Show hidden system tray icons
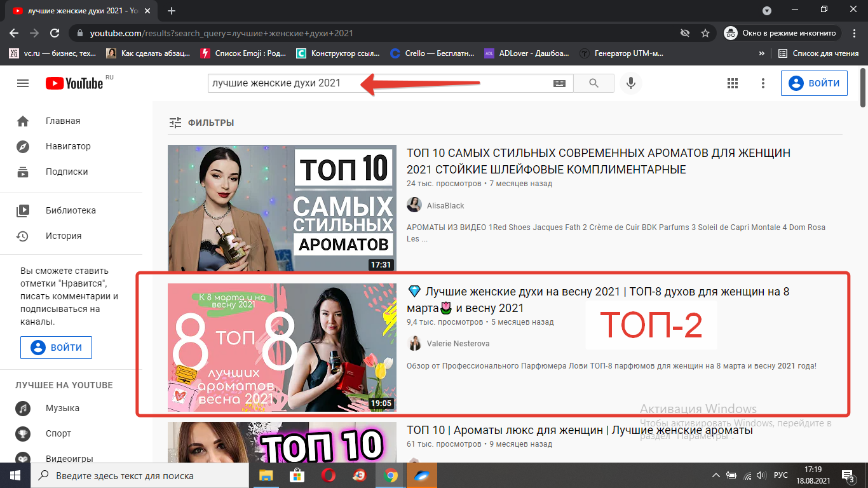The width and height of the screenshot is (868, 488). 716,475
